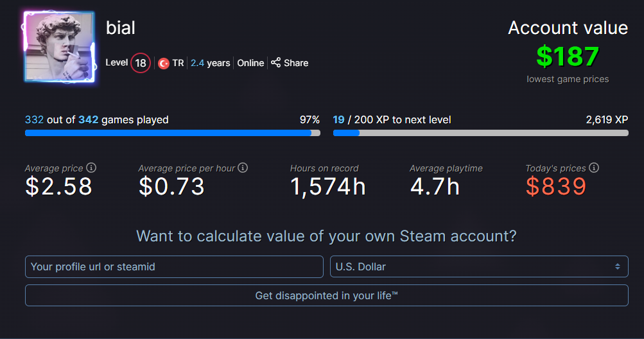
Task: Click the info icon next to Average price
Action: coord(91,168)
